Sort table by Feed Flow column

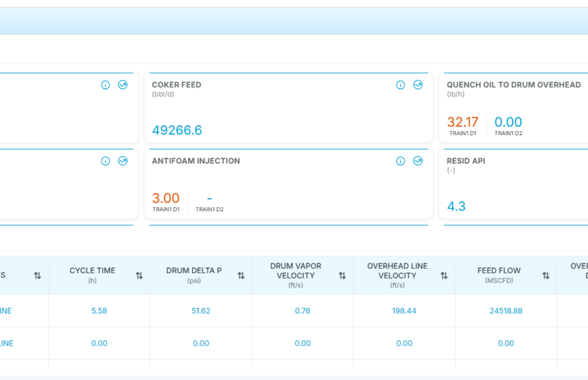click(546, 276)
